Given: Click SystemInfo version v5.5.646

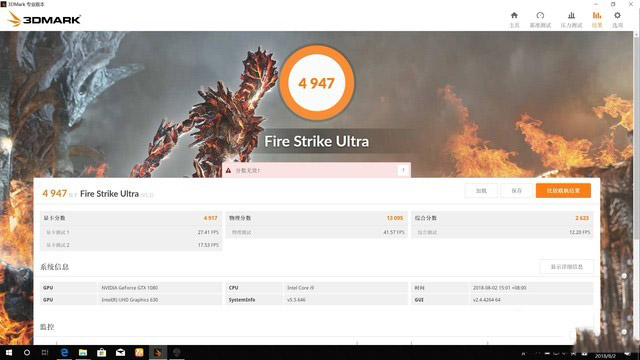Looking at the screenshot, I should tap(296, 300).
